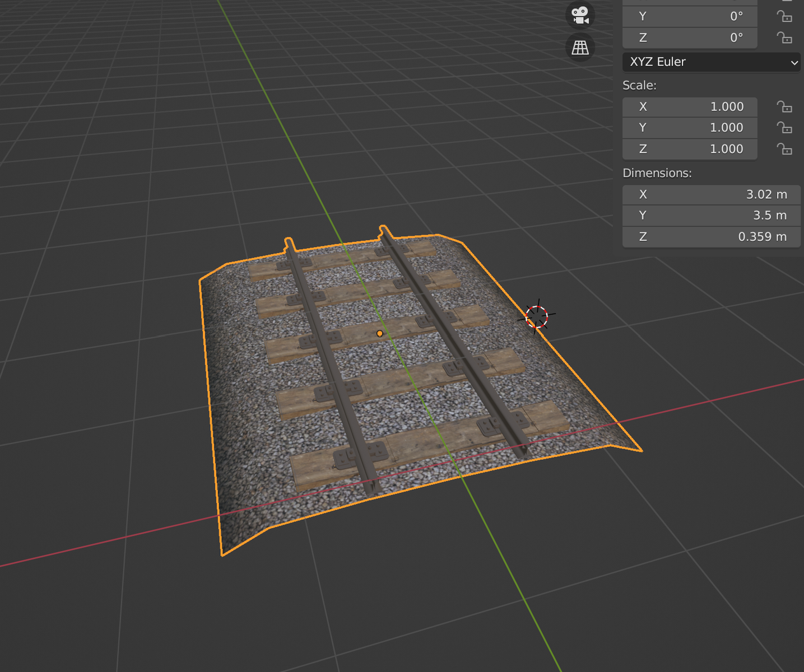Click the Rotation Z value field
Screen dimensions: 804x672
pyautogui.click(x=690, y=38)
